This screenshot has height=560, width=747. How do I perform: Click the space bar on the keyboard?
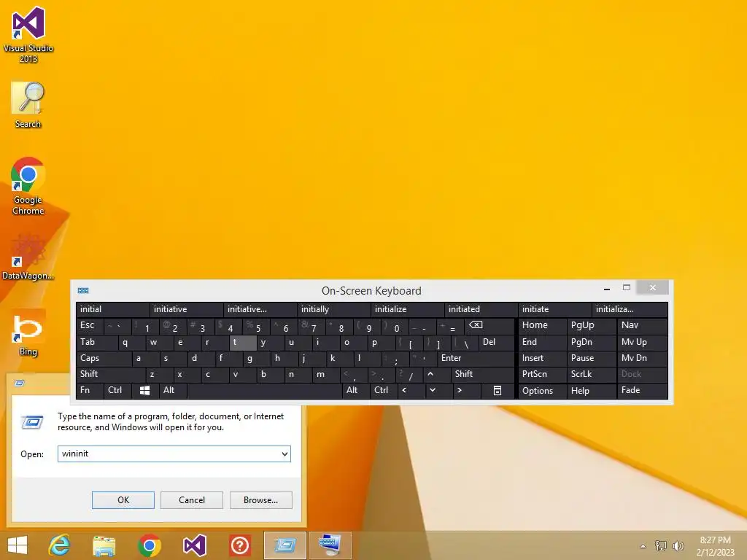pyautogui.click(x=264, y=391)
